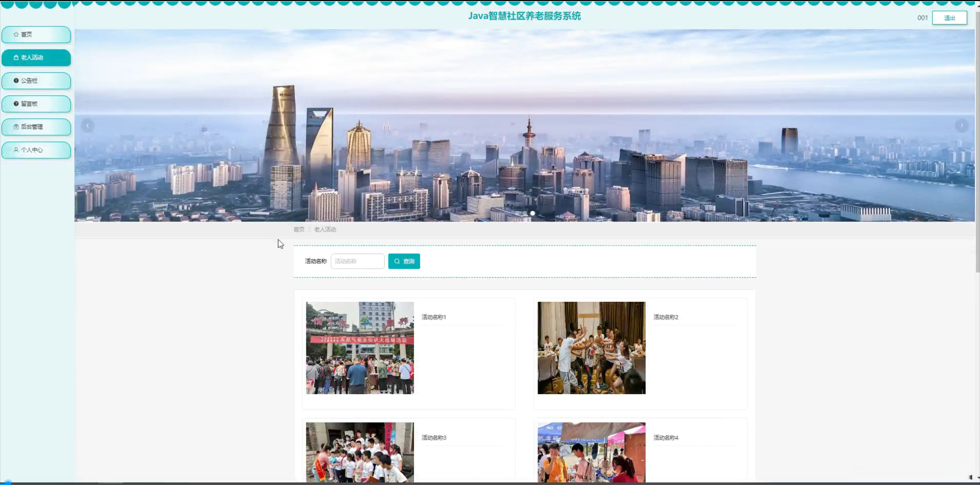Click the 老人活动 breadcrumb text

tap(325, 230)
